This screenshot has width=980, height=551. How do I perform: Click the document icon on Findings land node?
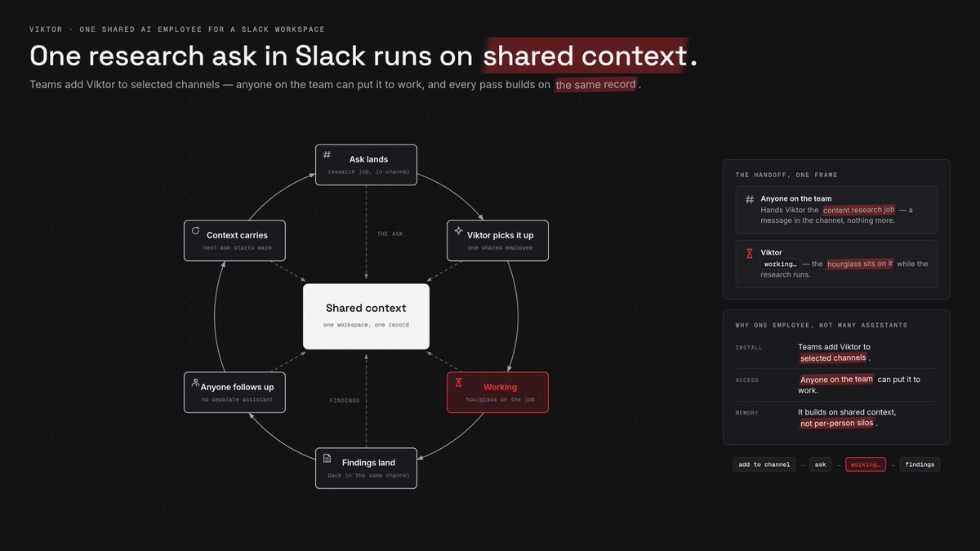[327, 458]
